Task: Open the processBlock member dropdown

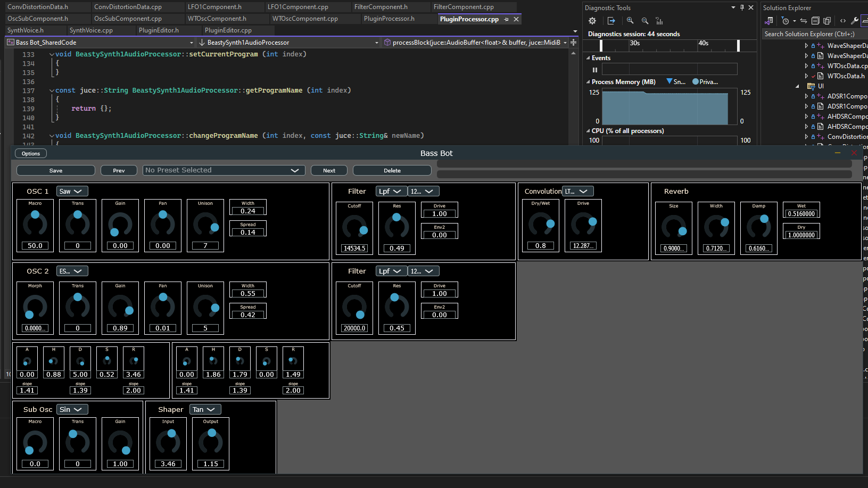Action: coord(475,43)
